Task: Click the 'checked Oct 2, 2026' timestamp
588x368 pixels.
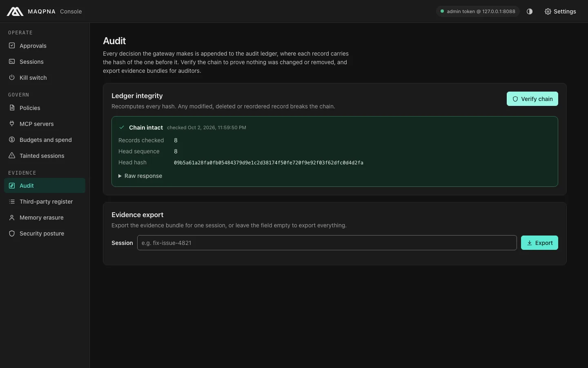Action: [x=207, y=128]
